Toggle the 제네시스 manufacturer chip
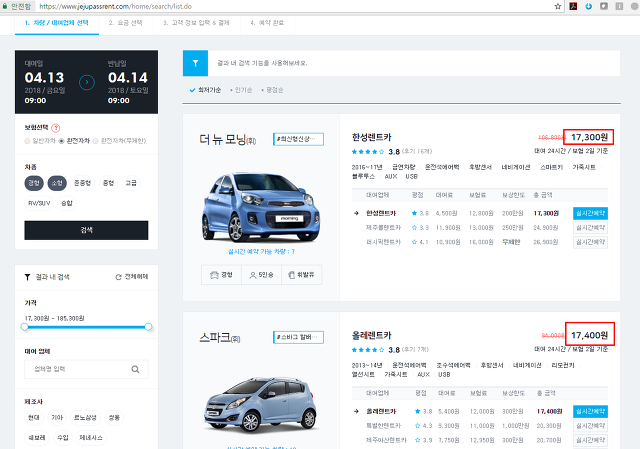Image resolution: width=640 pixels, height=449 pixels. point(91,438)
